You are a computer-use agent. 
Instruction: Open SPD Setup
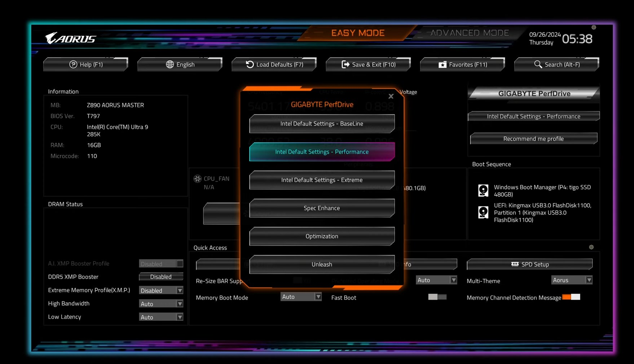(x=529, y=264)
